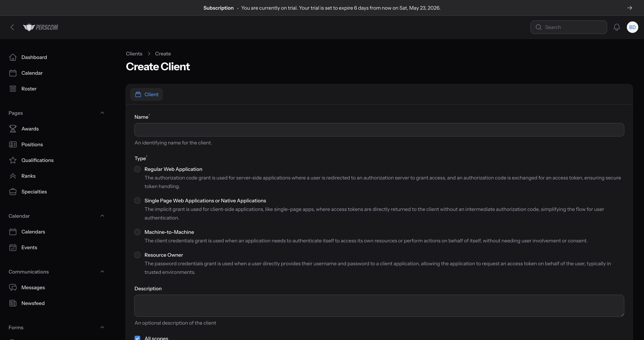Click the Client tab icon
This screenshot has height=340, width=644.
coord(138,94)
